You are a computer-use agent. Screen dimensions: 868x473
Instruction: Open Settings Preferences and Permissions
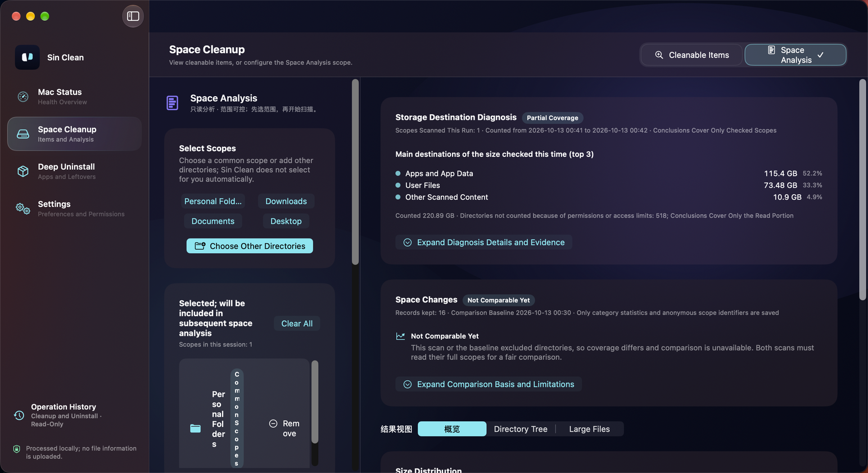[x=74, y=209]
